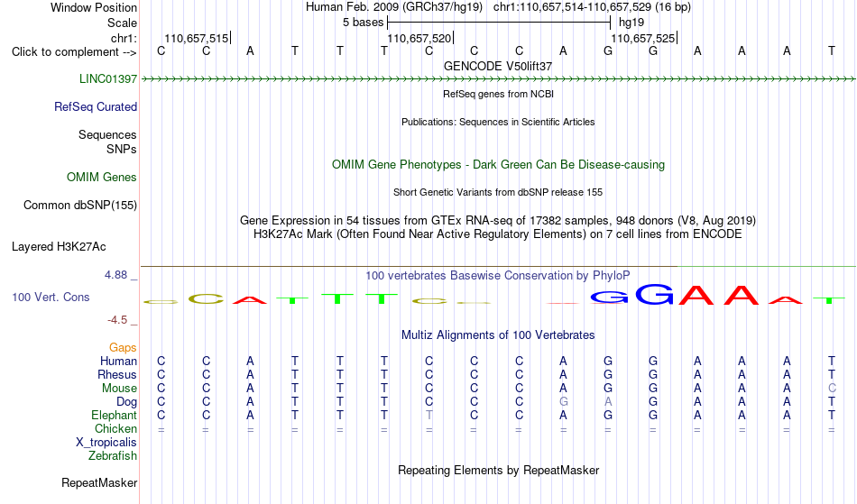Click the hg19 label beside the scale bar
This screenshot has height=504, width=857.
click(631, 23)
